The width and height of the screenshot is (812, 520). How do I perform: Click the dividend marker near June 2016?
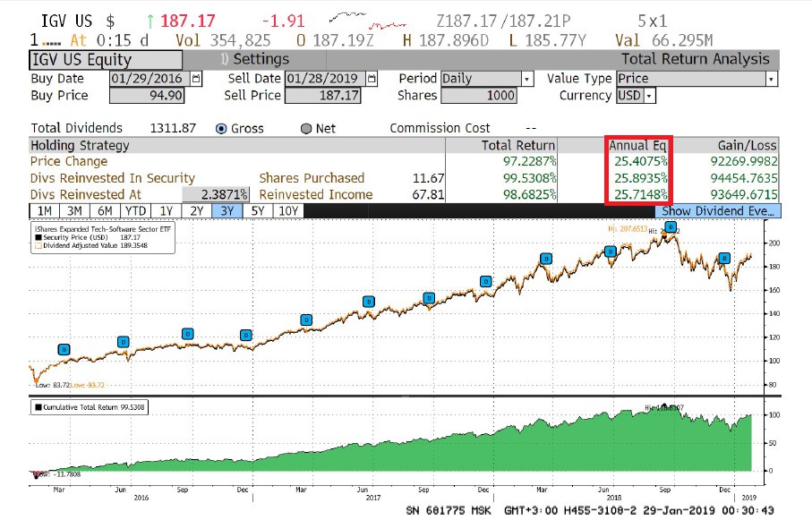[124, 342]
